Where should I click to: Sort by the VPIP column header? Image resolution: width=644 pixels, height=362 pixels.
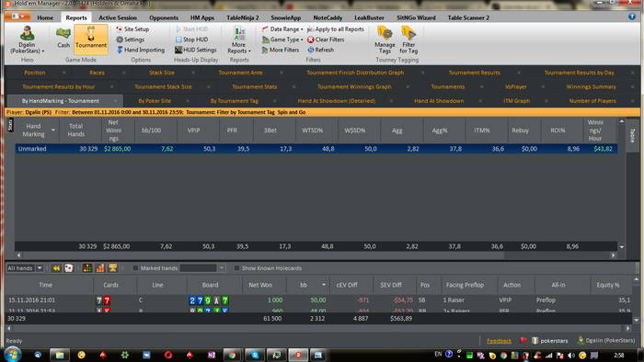[193, 130]
